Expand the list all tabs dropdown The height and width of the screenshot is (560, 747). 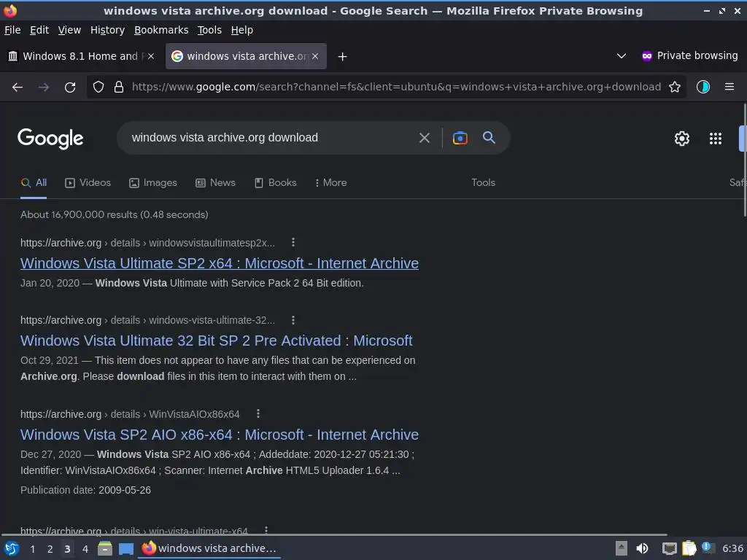622,56
